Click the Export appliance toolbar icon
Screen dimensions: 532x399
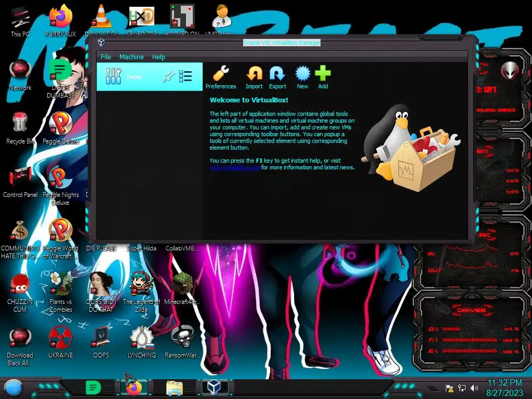click(x=277, y=73)
